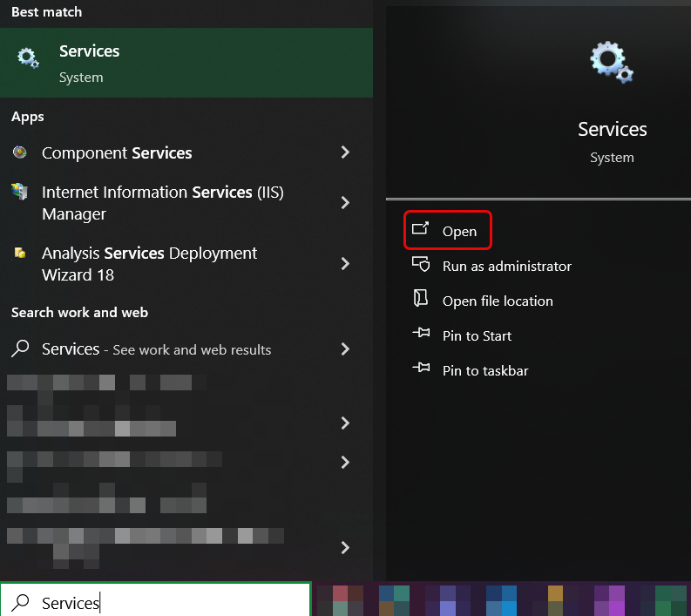Click the Component Services icon
691x616 pixels.
pos(19,152)
